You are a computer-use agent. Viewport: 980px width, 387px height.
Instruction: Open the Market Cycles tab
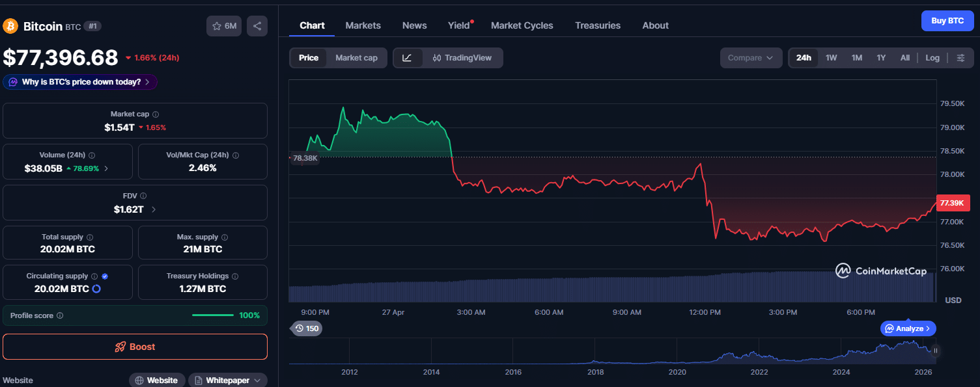[522, 25]
